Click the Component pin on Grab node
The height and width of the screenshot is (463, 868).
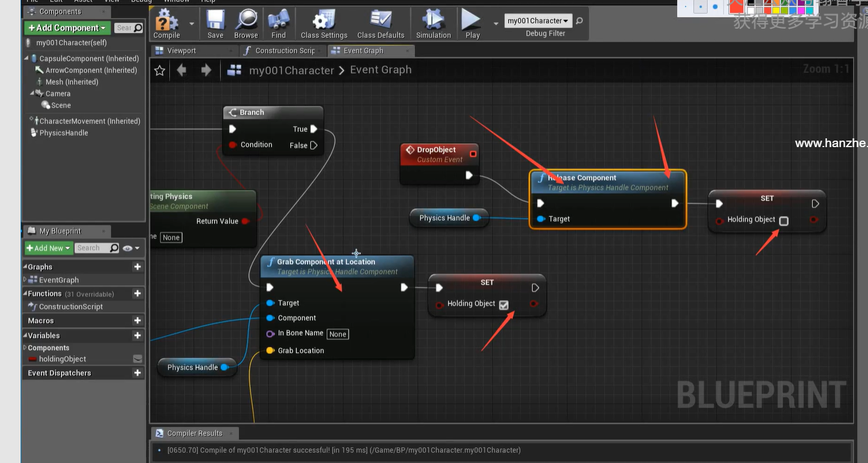coord(270,318)
